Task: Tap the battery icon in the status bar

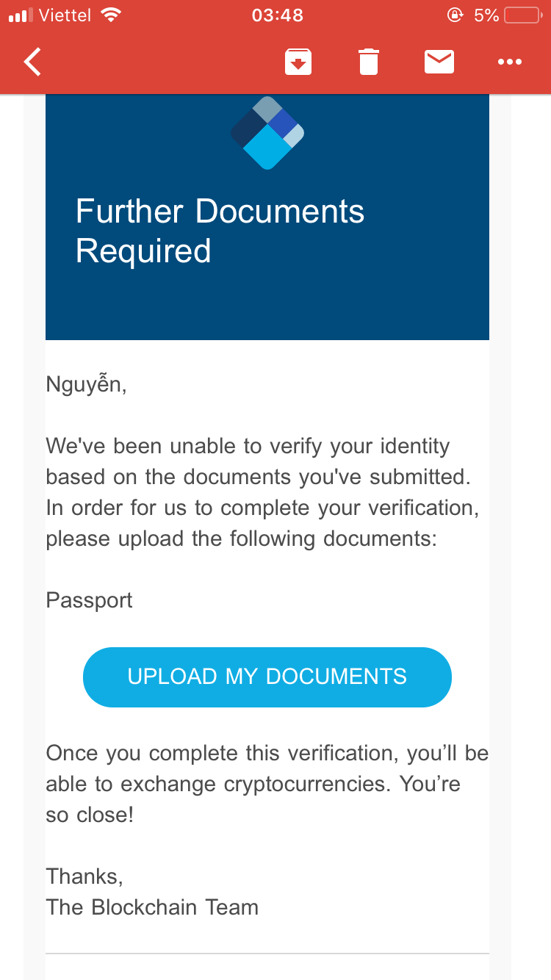Action: click(524, 15)
